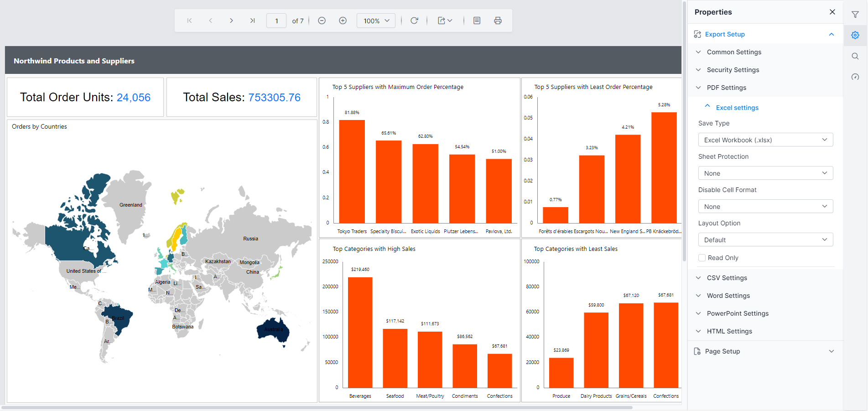Click the Dairy Products bar
Viewport: 868px width, 411px height.
(596, 350)
